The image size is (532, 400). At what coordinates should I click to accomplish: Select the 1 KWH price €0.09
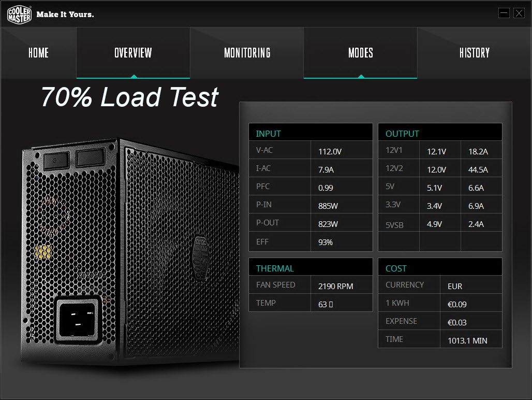tap(456, 304)
